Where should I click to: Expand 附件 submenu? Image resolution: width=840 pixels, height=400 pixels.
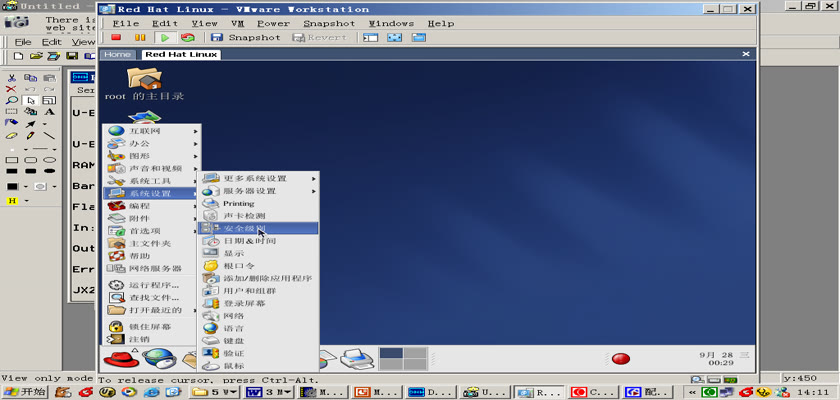pyautogui.click(x=152, y=218)
